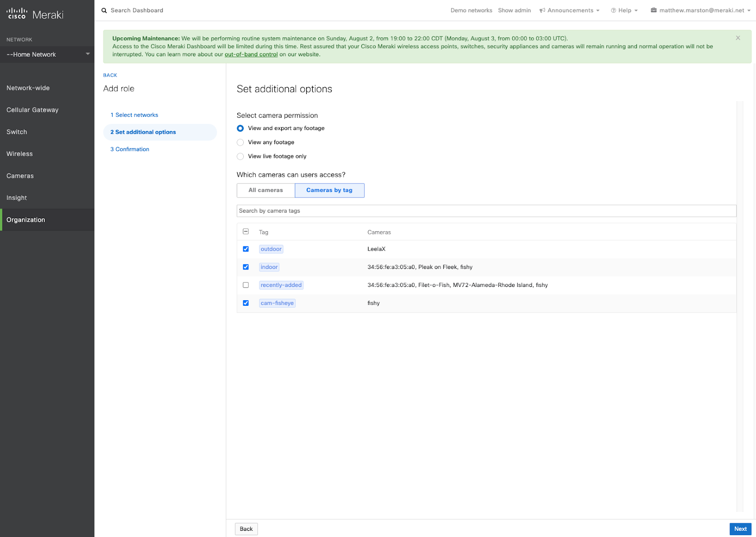756x537 pixels.
Task: Open the Help dropdown menu
Action: pyautogui.click(x=625, y=10)
